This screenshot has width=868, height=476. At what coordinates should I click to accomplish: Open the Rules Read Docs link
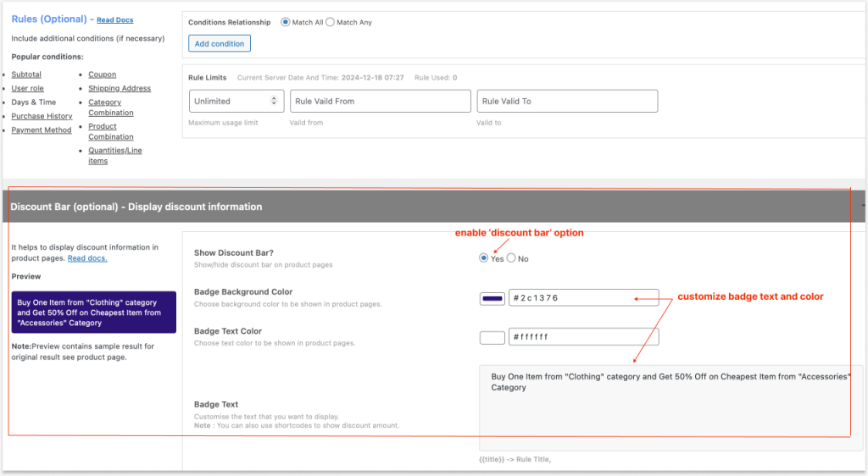point(115,19)
